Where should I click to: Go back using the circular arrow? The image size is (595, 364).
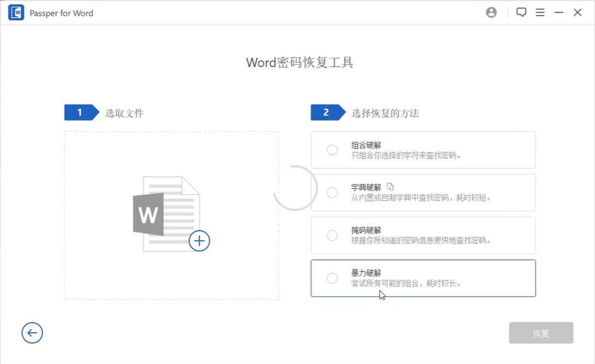coord(32,333)
